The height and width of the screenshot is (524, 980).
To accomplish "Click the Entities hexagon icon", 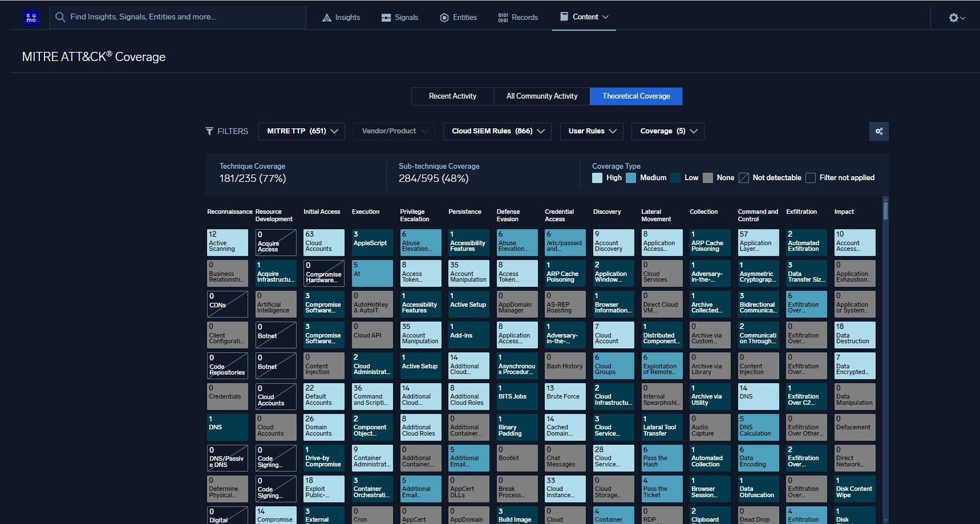I will click(x=444, y=17).
